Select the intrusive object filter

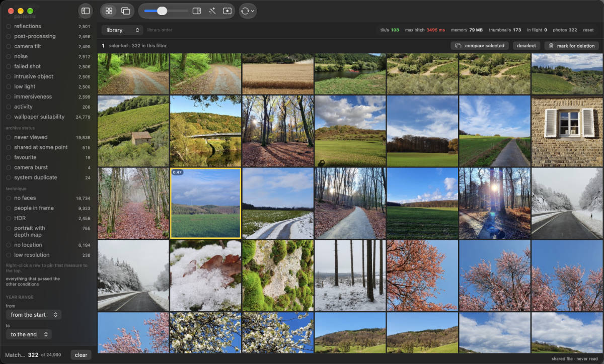coord(48,76)
